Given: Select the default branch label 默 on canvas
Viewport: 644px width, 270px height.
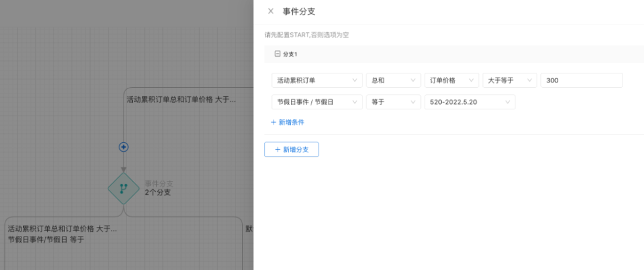Looking at the screenshot, I should [x=249, y=228].
